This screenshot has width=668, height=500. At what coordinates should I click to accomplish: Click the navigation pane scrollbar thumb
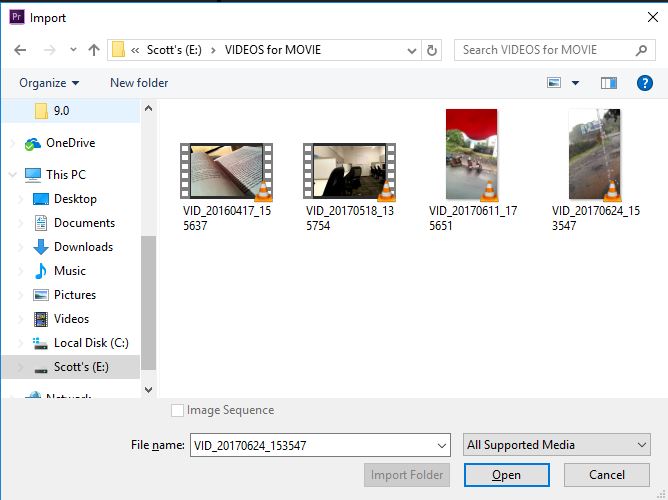pos(148,303)
